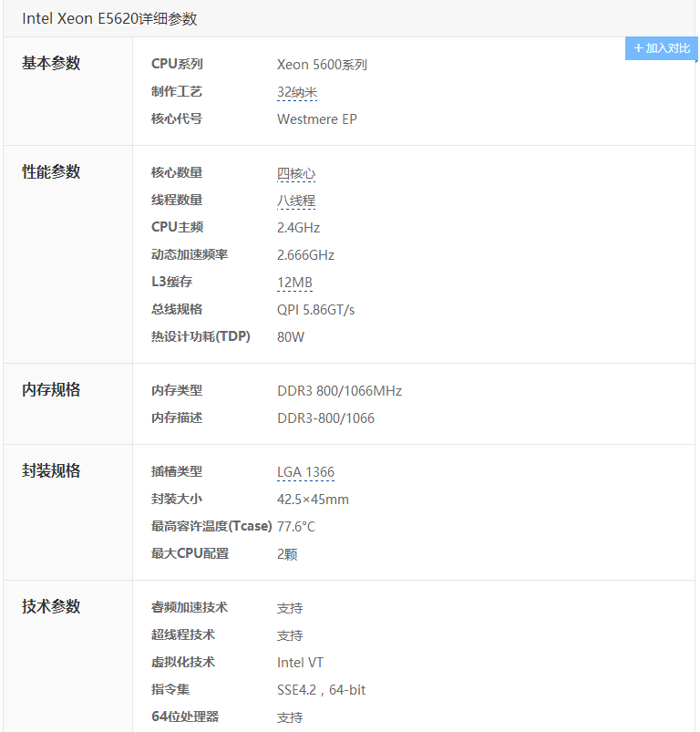The height and width of the screenshot is (732, 700).
Task: Select 支持 value beside 睿频加速技术
Action: 290,608
